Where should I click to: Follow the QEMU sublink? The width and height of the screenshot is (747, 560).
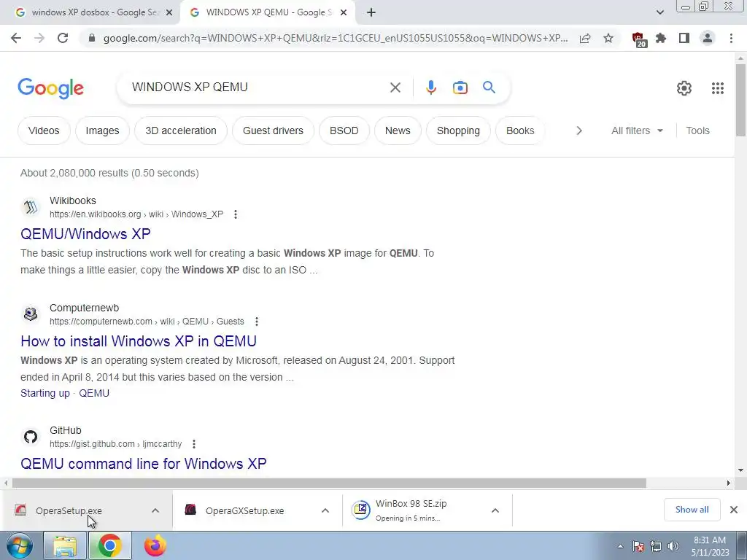pos(94,393)
